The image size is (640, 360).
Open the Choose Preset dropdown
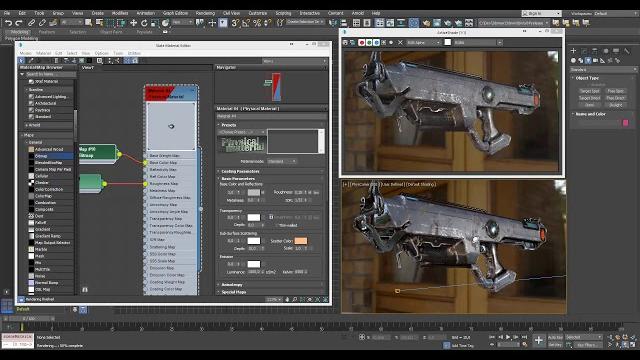point(242,132)
